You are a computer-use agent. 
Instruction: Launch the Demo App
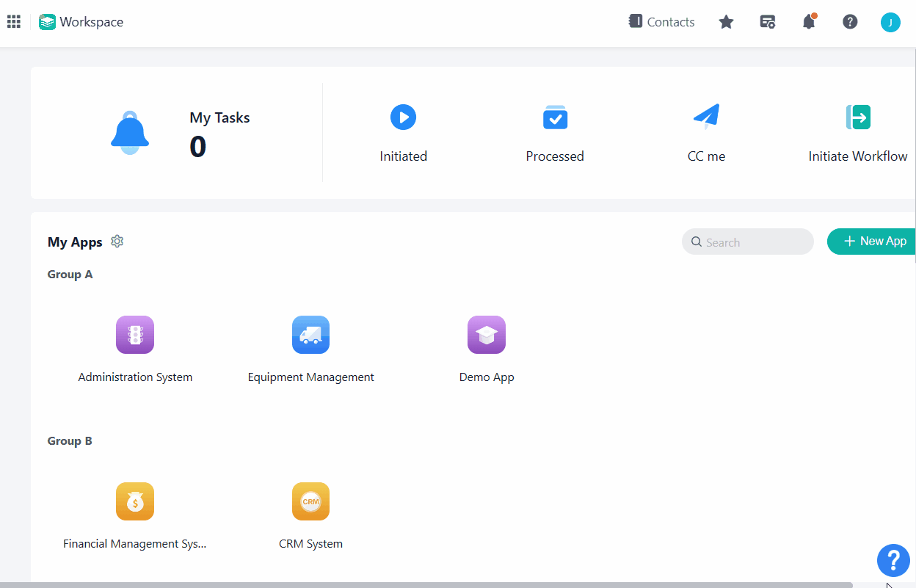[487, 335]
